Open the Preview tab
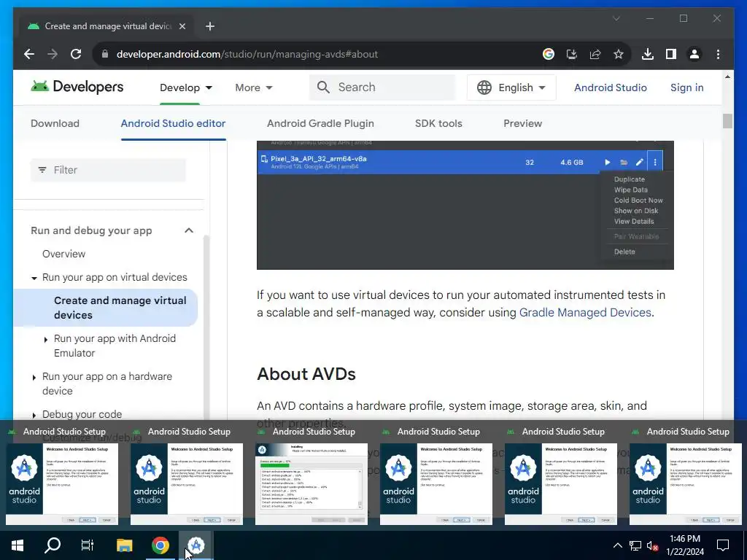The height and width of the screenshot is (560, 747). (522, 123)
